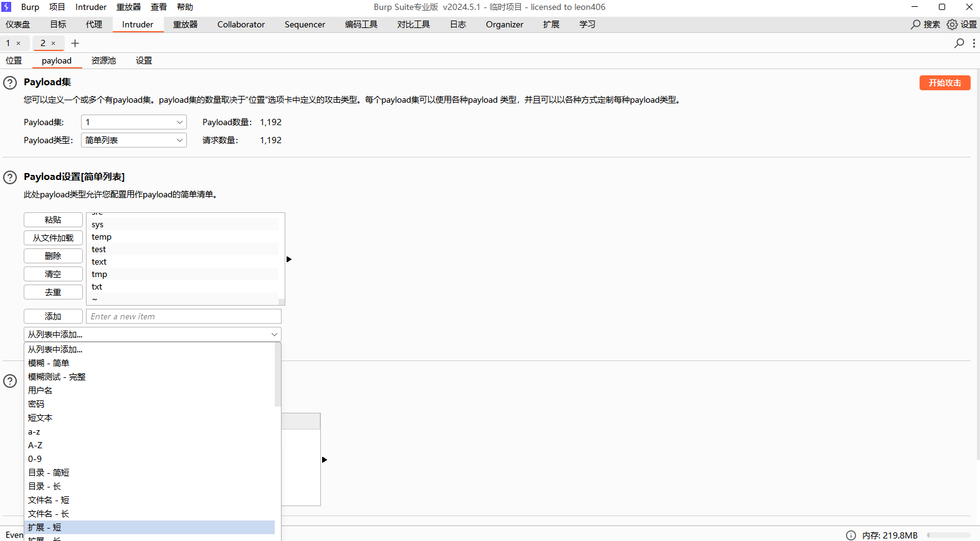Click the 开始攻击 button
The image size is (980, 541).
[944, 83]
